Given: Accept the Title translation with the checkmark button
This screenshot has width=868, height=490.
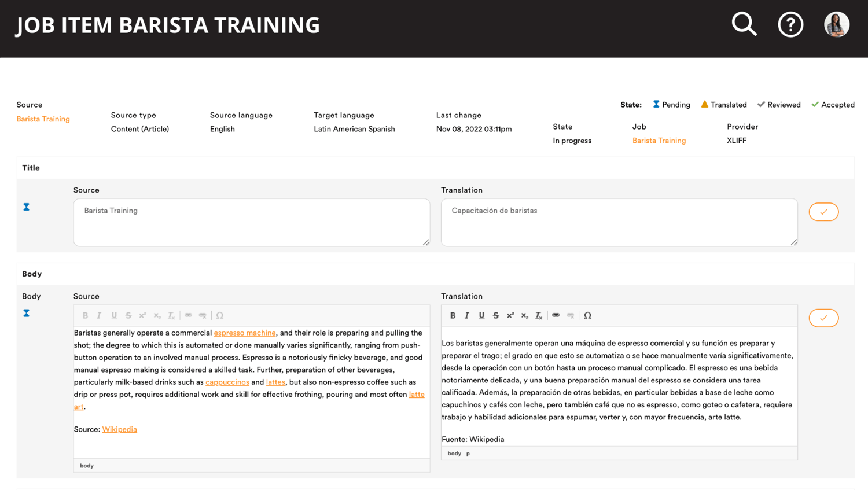Looking at the screenshot, I should click(x=823, y=212).
